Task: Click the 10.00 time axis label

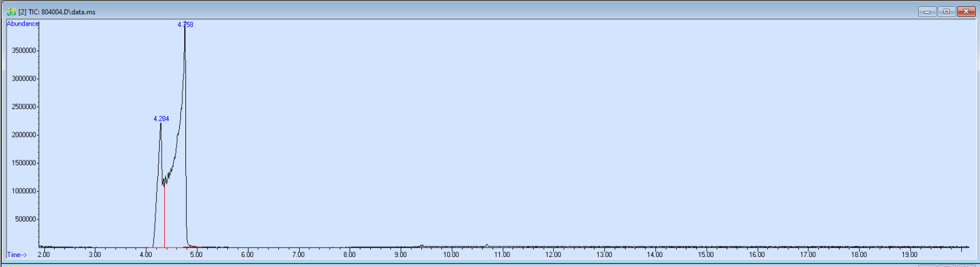Action: pos(451,255)
